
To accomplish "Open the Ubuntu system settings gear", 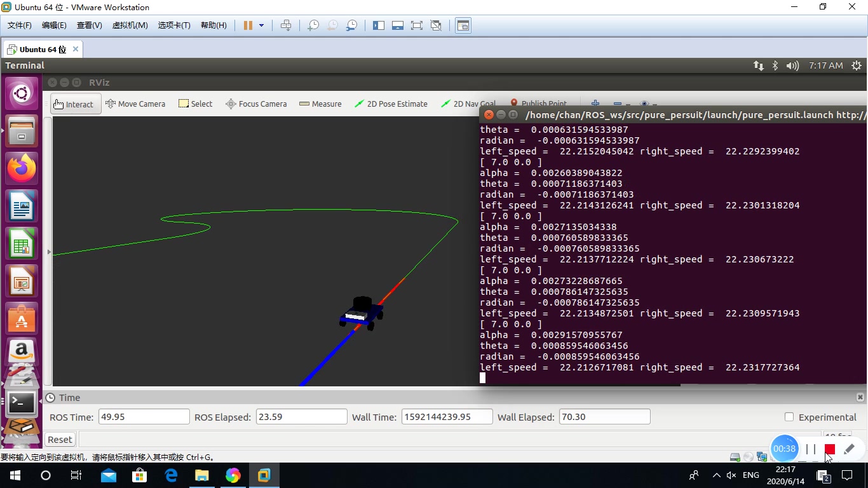I will tap(857, 65).
